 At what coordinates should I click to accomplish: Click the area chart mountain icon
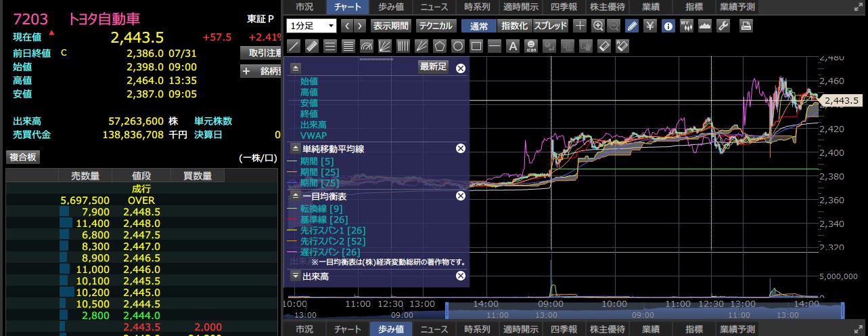704,26
